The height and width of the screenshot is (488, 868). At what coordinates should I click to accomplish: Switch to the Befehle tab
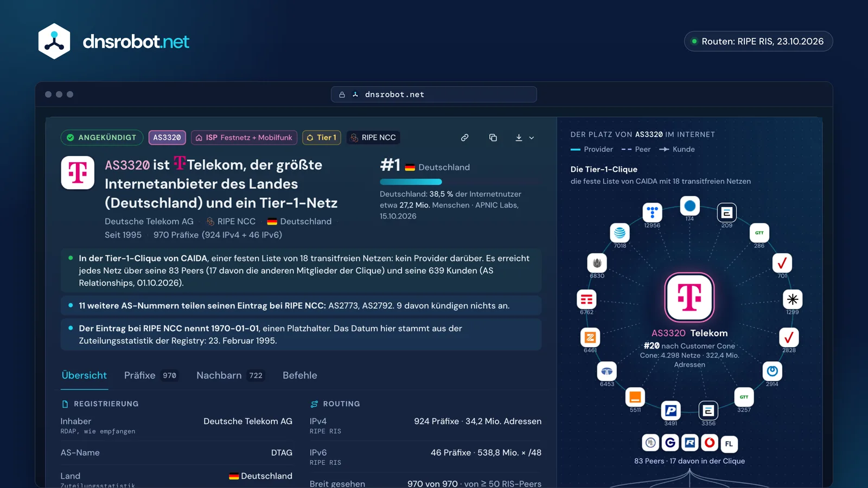click(300, 375)
